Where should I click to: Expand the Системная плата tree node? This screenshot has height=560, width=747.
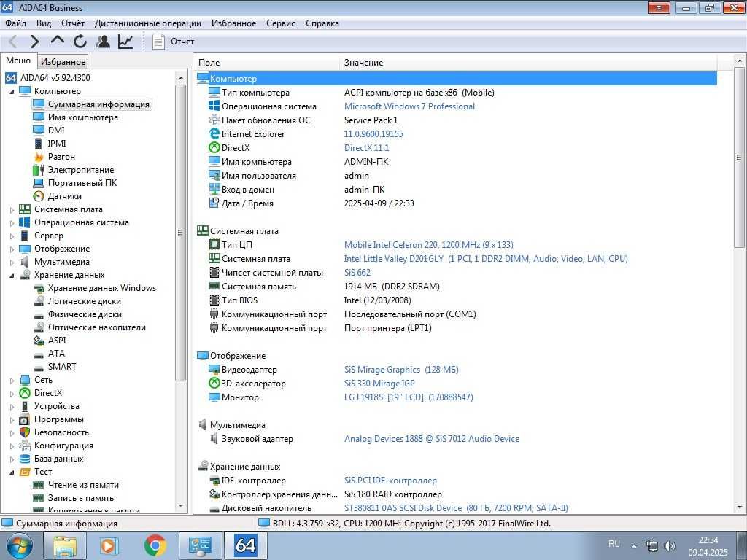pos(12,209)
